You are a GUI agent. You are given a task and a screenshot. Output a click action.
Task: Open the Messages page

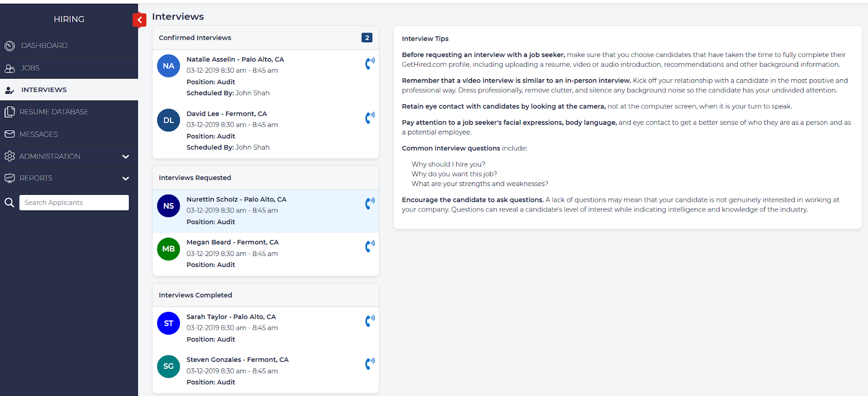[39, 134]
